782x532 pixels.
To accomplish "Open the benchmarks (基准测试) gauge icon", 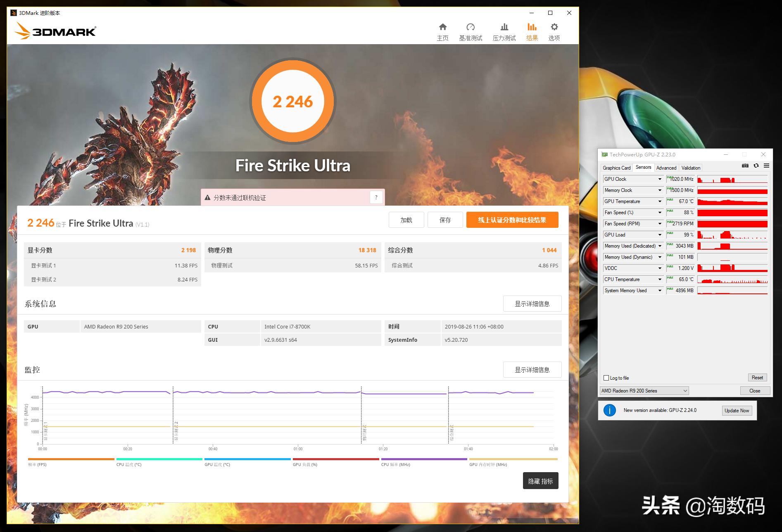I will tap(470, 27).
